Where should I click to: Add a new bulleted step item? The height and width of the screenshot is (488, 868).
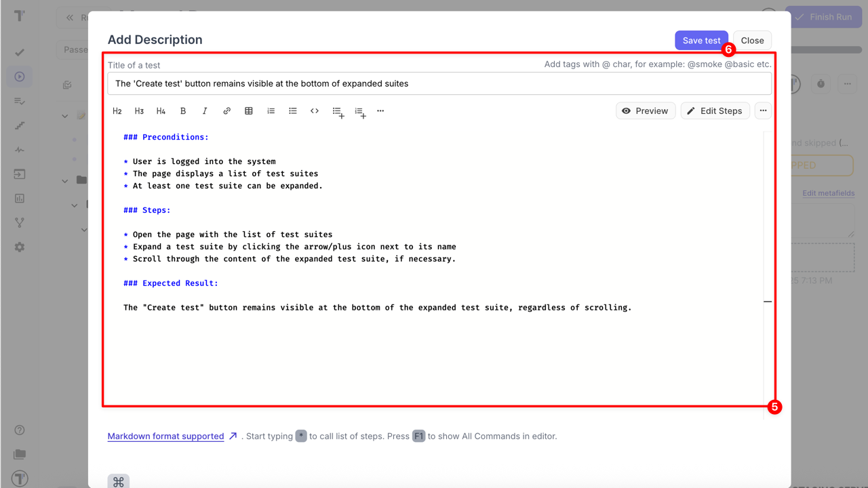click(338, 112)
